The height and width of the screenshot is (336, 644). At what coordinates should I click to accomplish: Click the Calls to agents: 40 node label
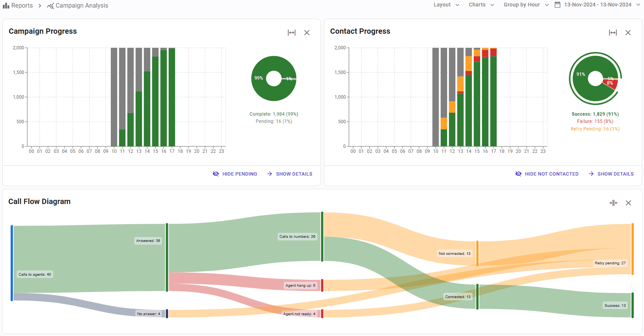[x=35, y=275]
